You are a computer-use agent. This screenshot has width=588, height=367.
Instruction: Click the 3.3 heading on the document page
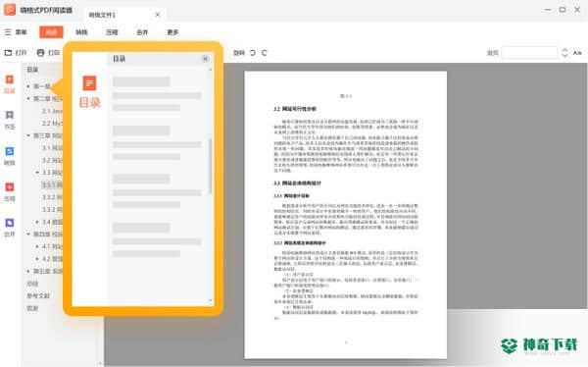pyautogui.click(x=297, y=183)
